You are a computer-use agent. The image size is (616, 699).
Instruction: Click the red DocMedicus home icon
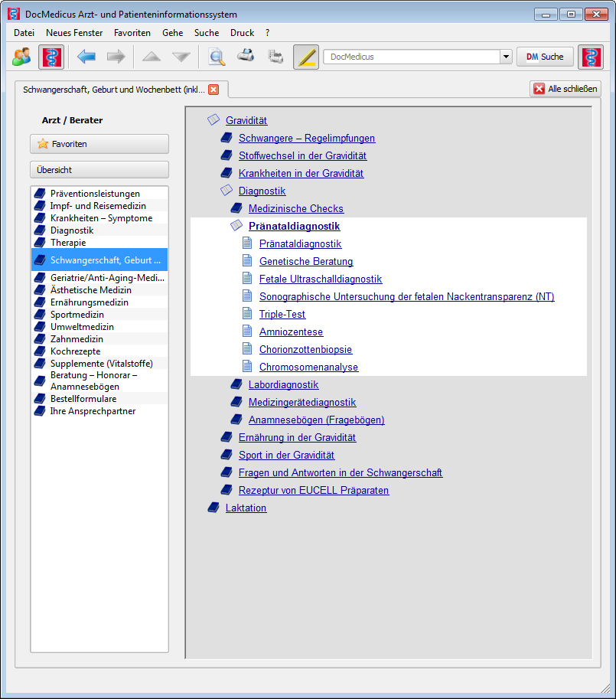click(x=51, y=57)
